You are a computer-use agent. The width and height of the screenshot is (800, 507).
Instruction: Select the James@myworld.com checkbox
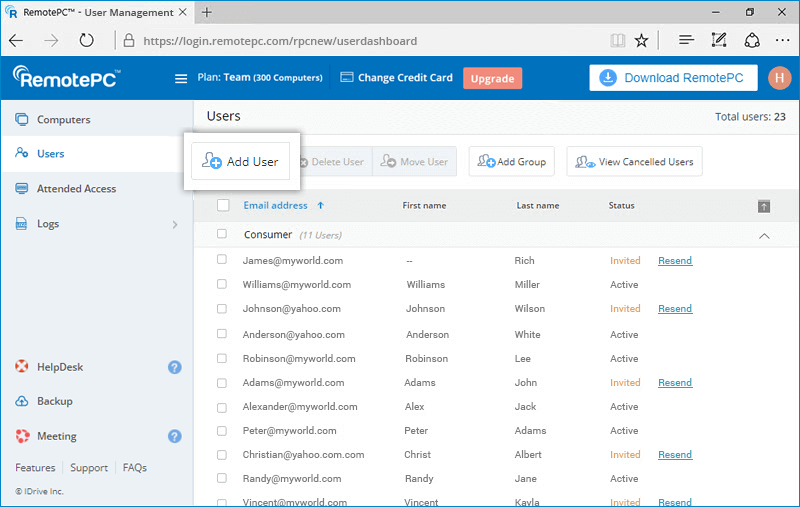(221, 259)
